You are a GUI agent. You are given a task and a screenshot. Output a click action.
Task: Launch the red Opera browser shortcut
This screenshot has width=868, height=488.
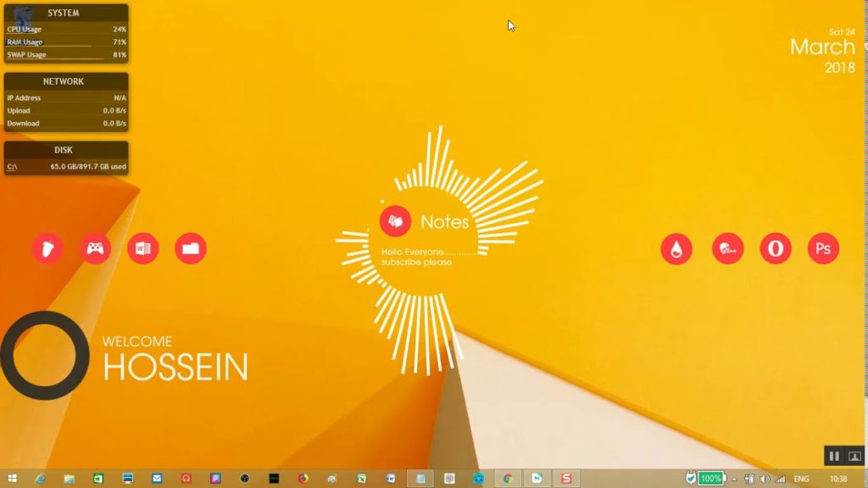[x=776, y=248]
